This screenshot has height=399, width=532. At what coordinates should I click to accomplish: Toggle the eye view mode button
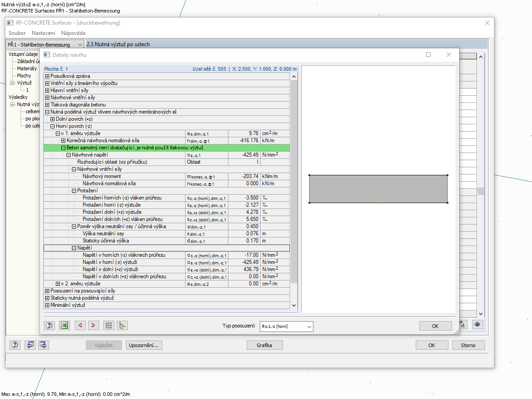coord(477,325)
